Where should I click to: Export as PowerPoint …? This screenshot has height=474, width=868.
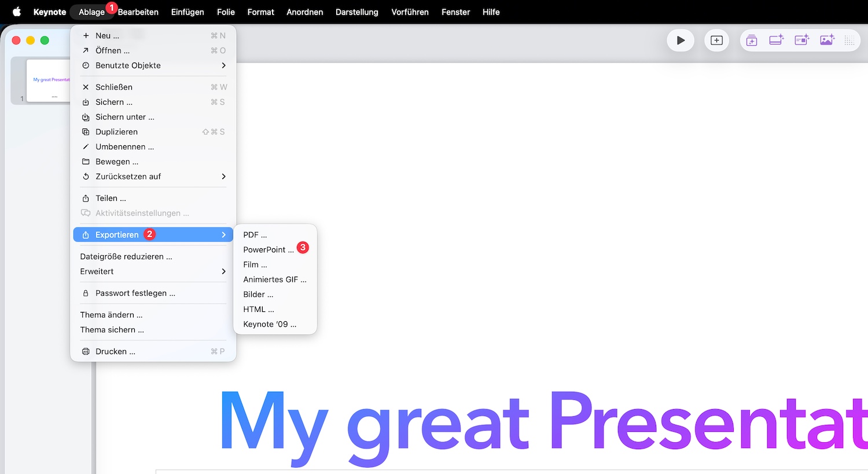[x=275, y=249]
